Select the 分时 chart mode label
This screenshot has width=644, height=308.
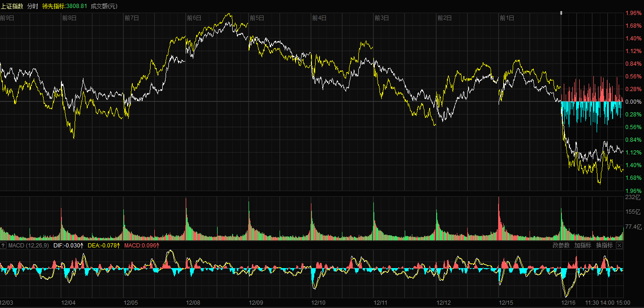tap(33, 6)
